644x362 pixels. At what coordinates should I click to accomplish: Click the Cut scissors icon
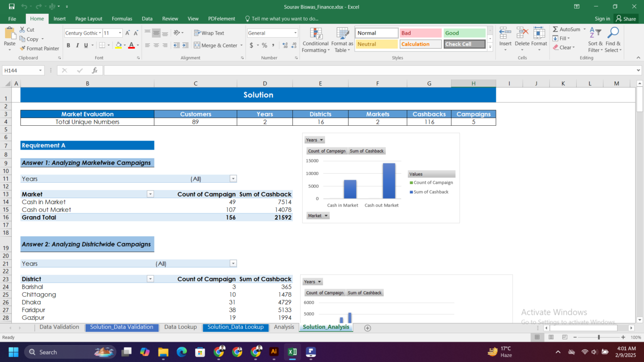(22, 30)
